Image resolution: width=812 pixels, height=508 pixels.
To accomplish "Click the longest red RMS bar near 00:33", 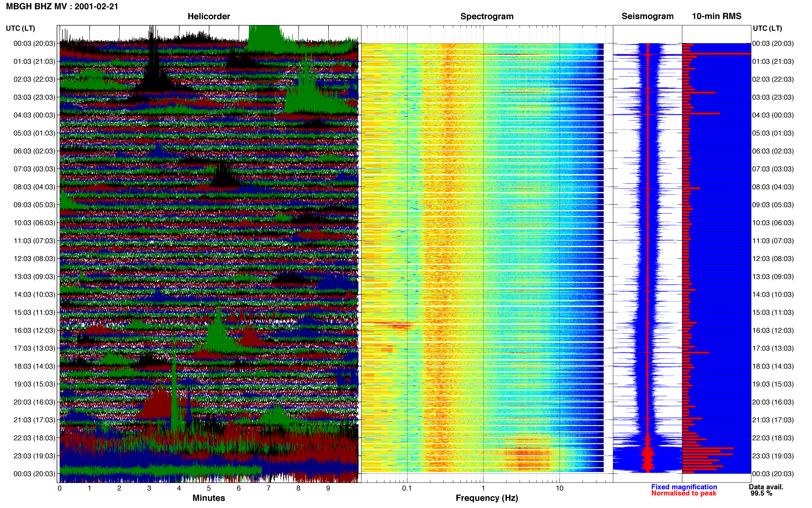I will (716, 54).
